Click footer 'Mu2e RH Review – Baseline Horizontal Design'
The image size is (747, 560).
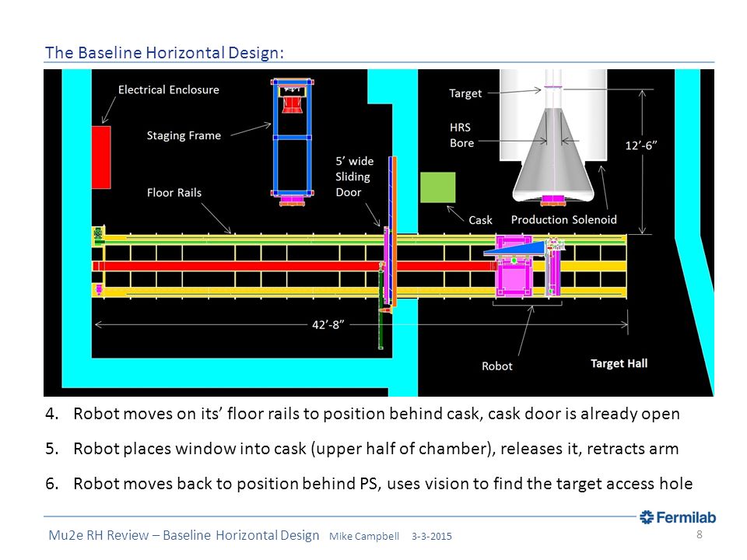[x=184, y=535]
